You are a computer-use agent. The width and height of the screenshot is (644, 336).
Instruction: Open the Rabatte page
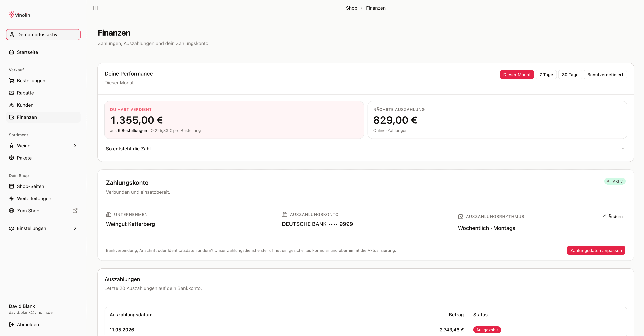coord(43,93)
